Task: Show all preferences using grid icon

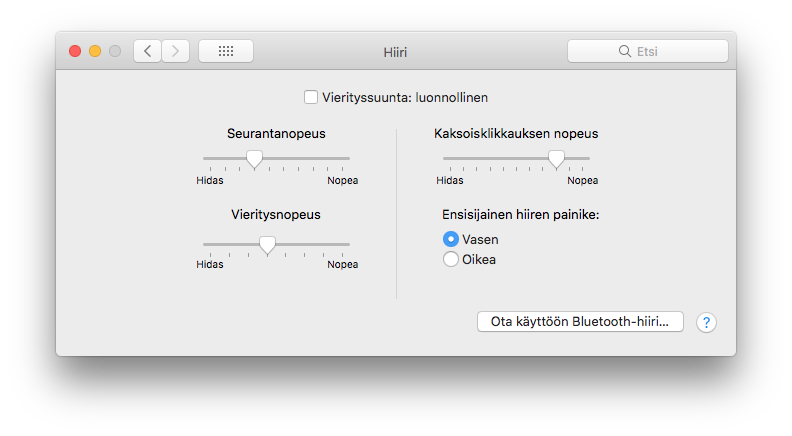Action: click(225, 51)
